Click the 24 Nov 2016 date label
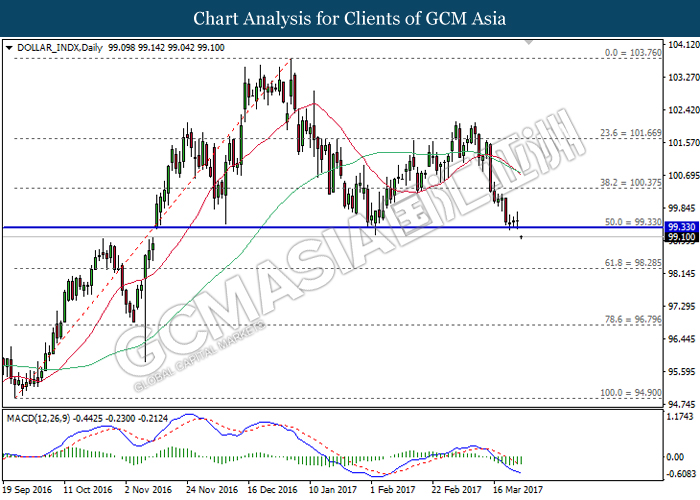This screenshot has height=500, width=700. [x=212, y=490]
